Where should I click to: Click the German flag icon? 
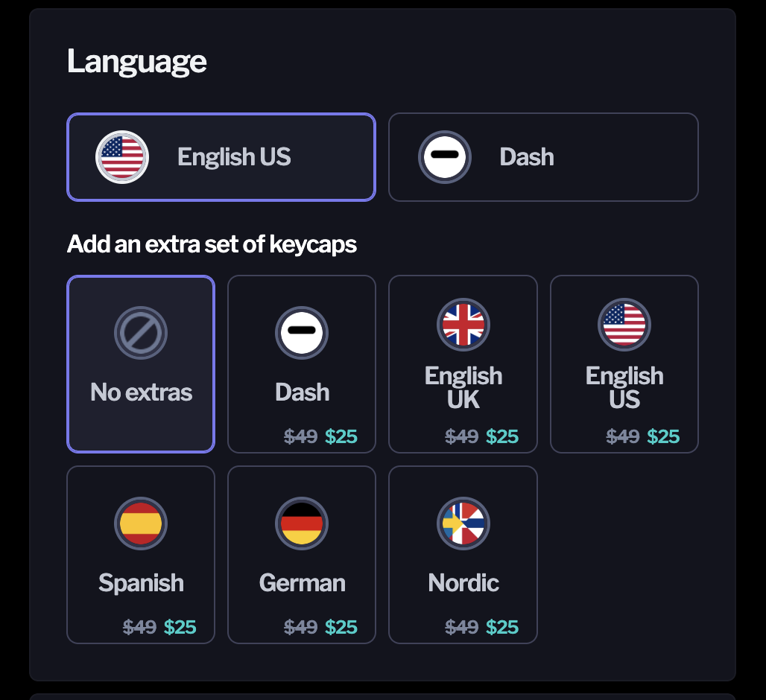302,524
